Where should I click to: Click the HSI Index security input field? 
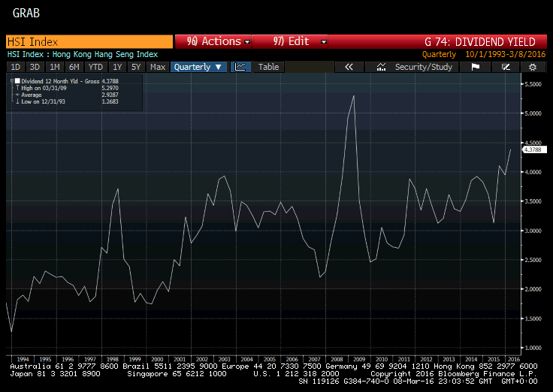point(89,42)
